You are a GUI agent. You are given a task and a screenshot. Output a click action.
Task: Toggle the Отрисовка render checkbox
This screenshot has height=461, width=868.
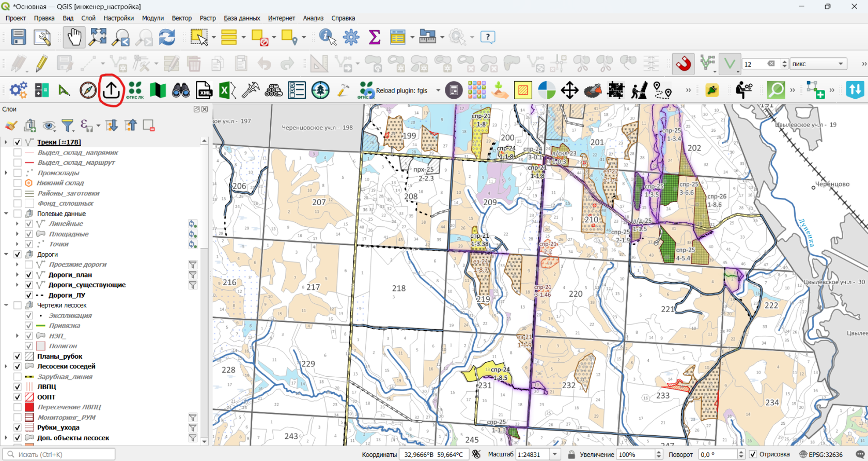click(753, 454)
